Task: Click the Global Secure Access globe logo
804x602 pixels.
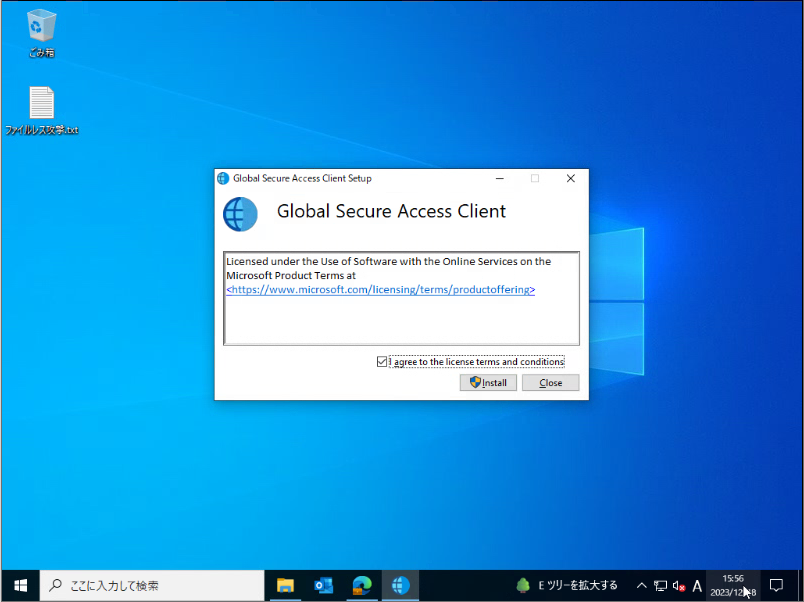Action: (x=240, y=214)
